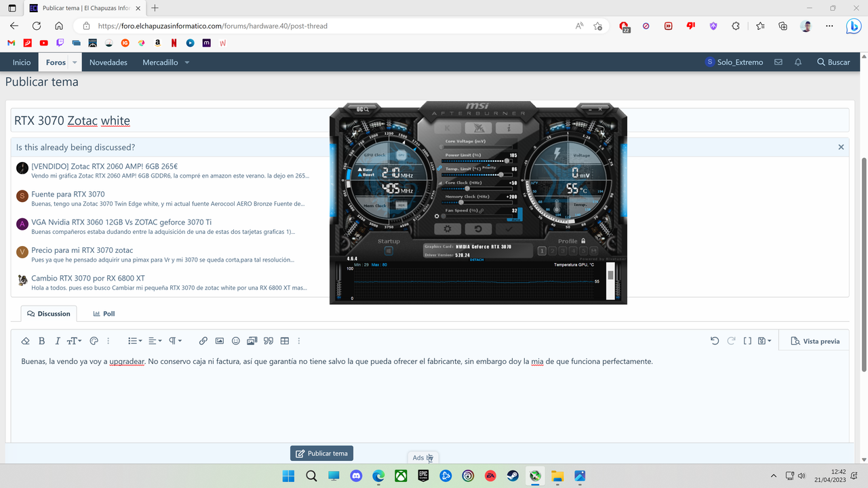Undo last edit in editor
The width and height of the screenshot is (868, 488).
pos(715,341)
